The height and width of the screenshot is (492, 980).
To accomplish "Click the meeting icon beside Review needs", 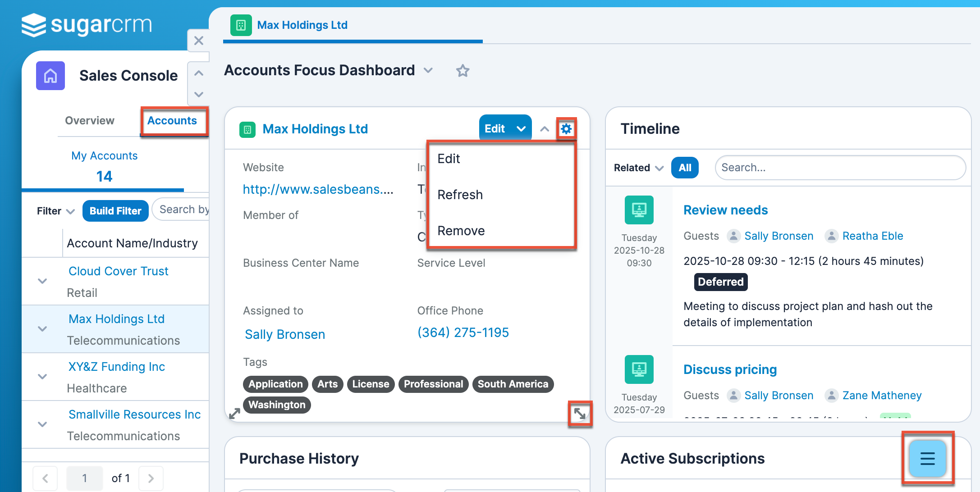I will pos(639,210).
